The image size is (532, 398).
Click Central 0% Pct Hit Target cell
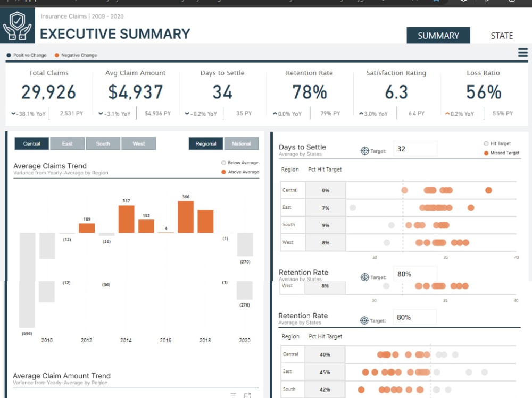click(326, 190)
